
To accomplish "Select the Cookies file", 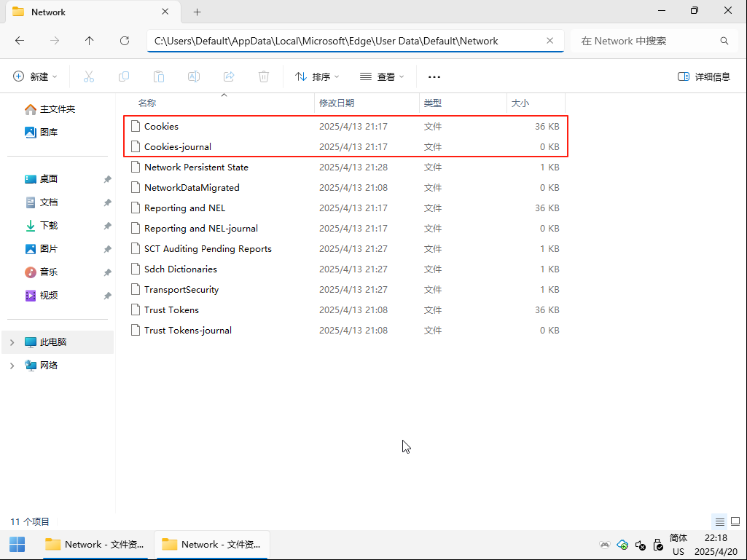I will click(x=161, y=127).
